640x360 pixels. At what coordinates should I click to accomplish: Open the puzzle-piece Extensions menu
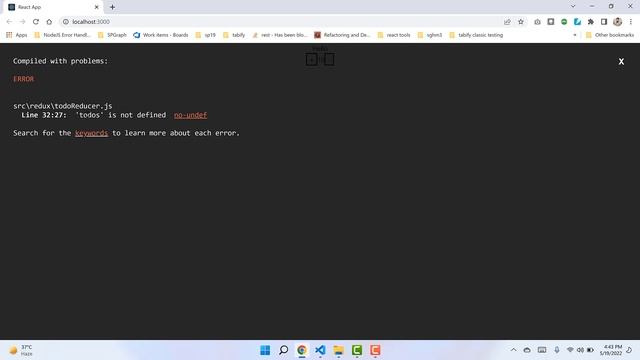591,22
